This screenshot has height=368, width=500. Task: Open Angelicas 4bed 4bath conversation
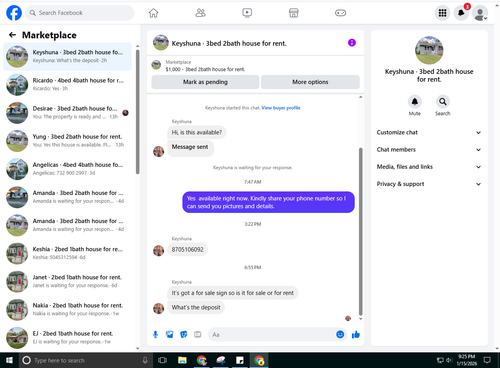point(68,169)
